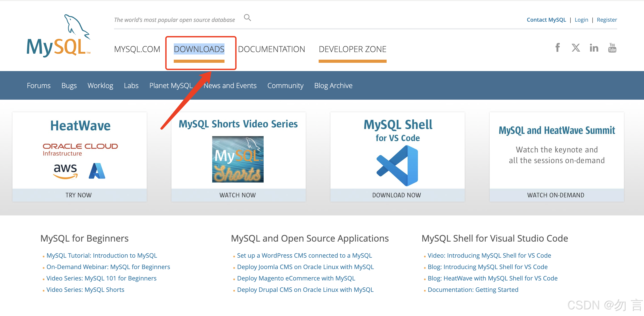644x316 pixels.
Task: Open News and Events menu item
Action: click(230, 85)
